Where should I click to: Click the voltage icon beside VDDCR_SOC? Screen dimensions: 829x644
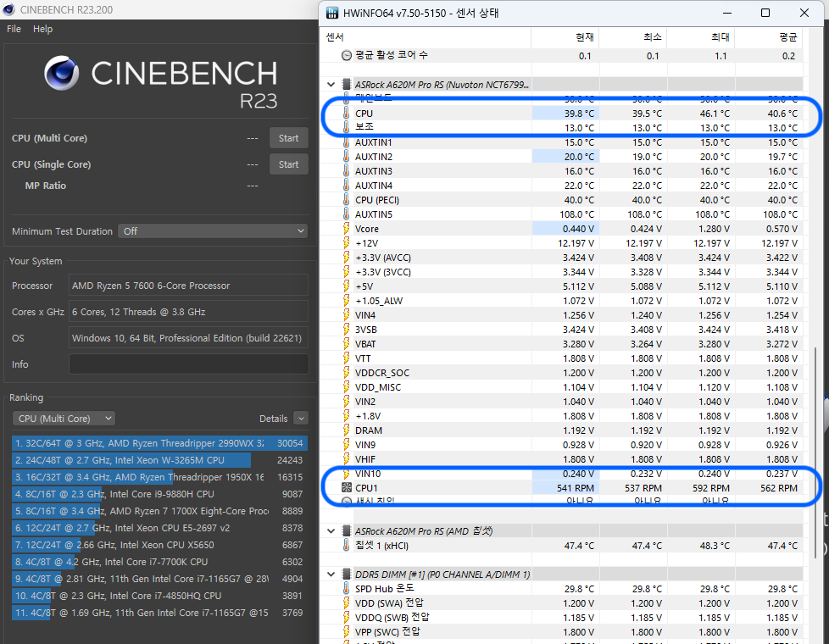coord(347,373)
